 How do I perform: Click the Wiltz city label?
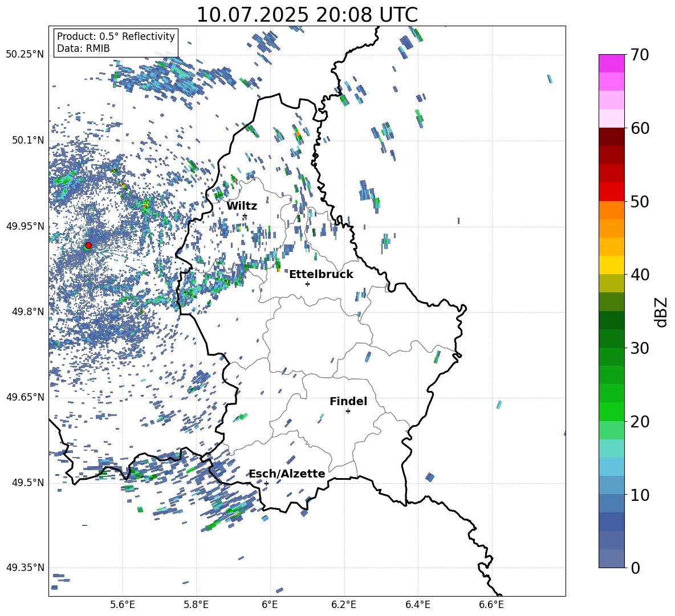pyautogui.click(x=242, y=206)
